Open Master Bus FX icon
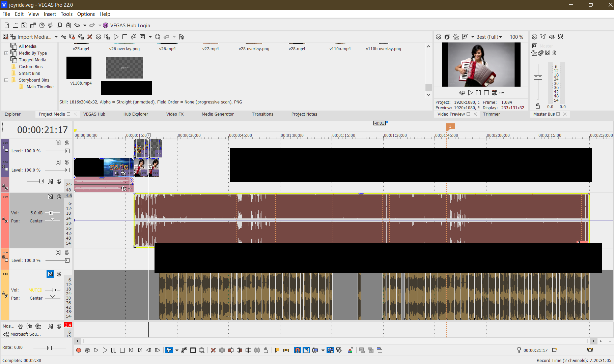614x364 pixels. tap(534, 53)
